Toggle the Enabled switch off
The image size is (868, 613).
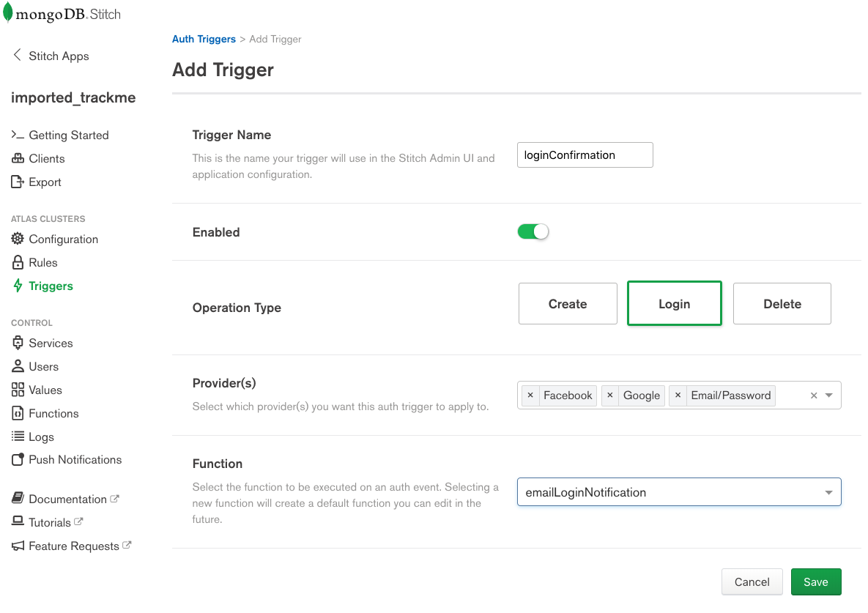click(x=533, y=231)
